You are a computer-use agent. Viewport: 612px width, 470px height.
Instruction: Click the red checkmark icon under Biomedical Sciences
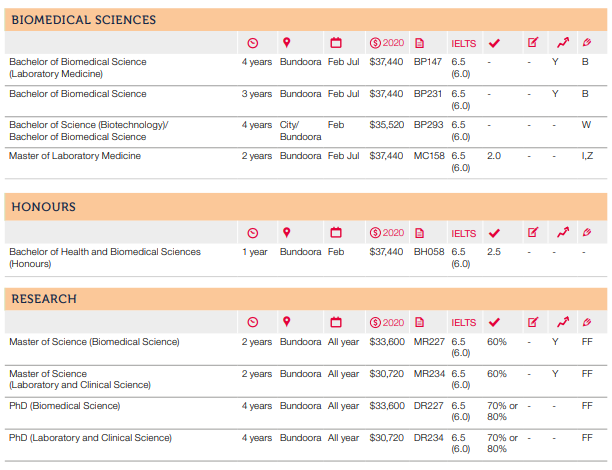[x=493, y=42]
